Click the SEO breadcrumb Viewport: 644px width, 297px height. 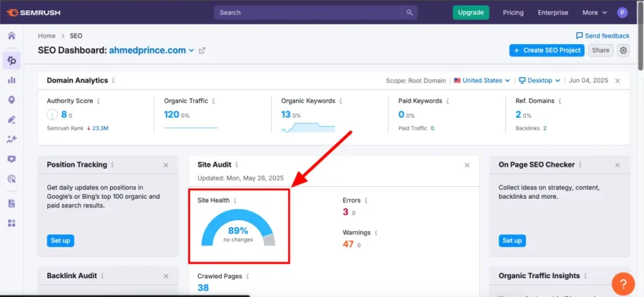pos(76,36)
